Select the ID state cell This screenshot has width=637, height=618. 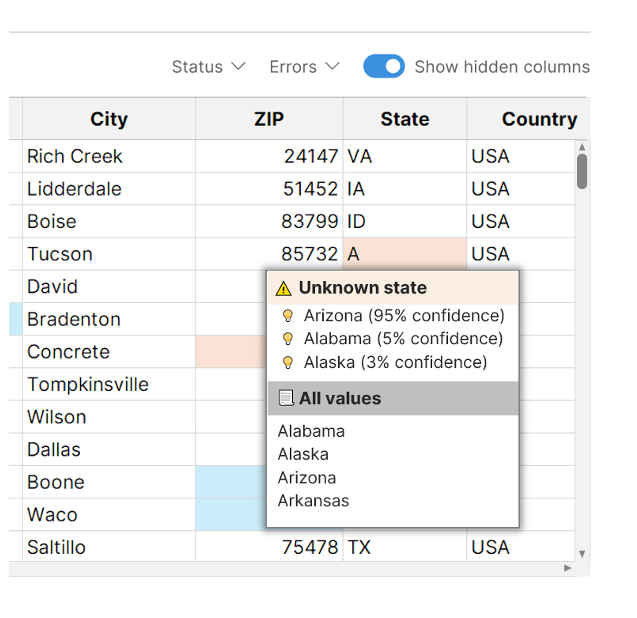click(x=405, y=221)
